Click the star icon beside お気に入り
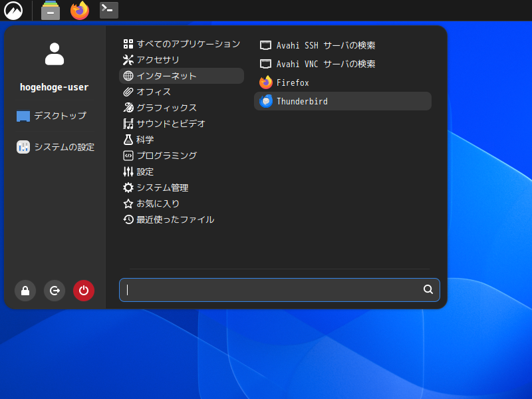This screenshot has height=399, width=532. pos(128,203)
